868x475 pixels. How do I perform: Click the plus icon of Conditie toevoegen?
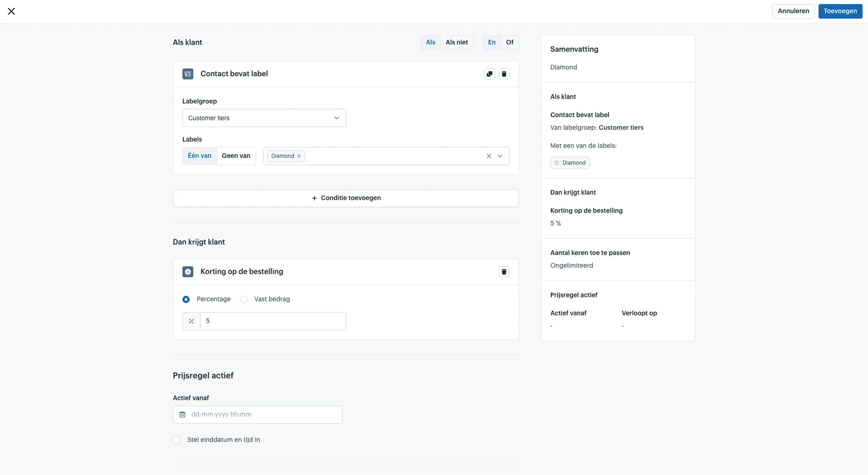click(314, 198)
